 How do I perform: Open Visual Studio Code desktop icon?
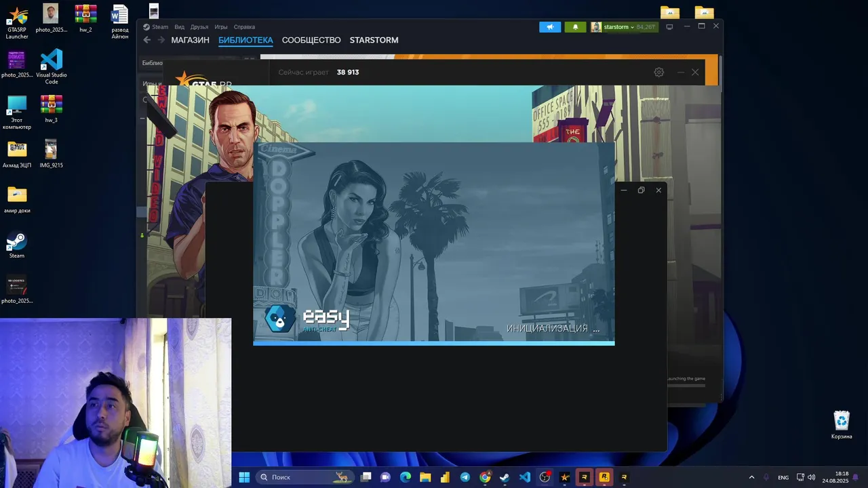point(52,67)
